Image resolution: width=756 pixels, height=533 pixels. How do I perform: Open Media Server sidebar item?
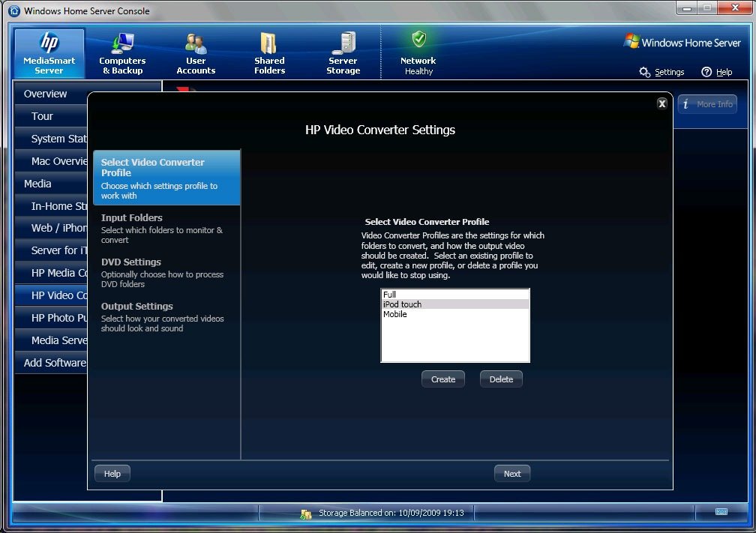click(x=51, y=340)
